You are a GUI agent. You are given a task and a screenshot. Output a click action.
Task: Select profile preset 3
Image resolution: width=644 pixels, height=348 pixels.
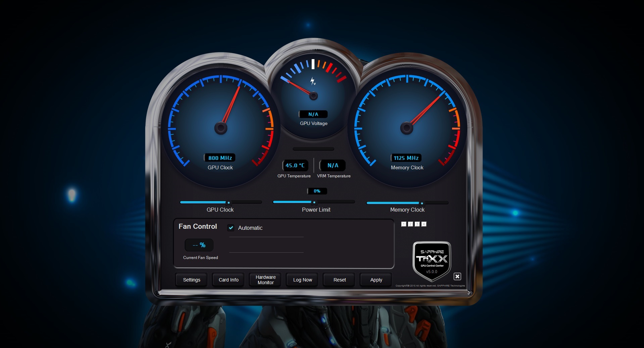417,224
